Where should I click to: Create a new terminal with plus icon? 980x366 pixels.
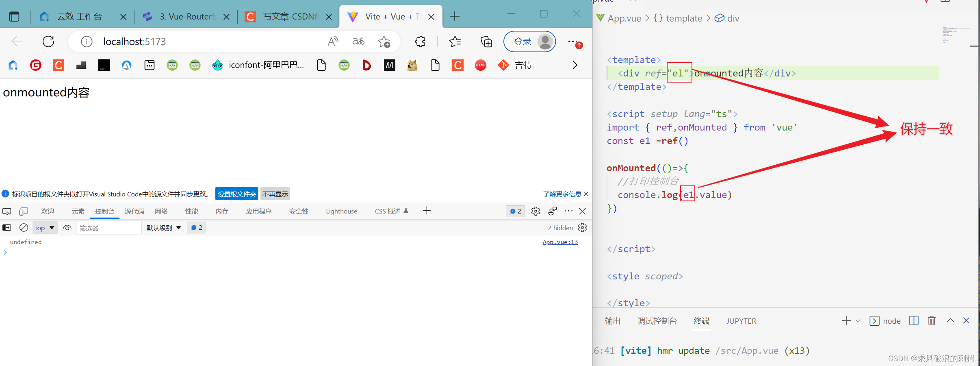tap(846, 320)
